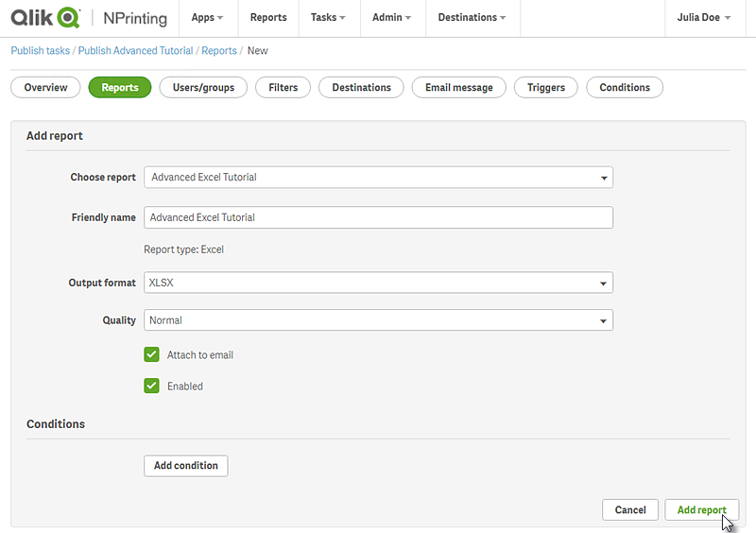Open the Output format dropdown

[379, 283]
